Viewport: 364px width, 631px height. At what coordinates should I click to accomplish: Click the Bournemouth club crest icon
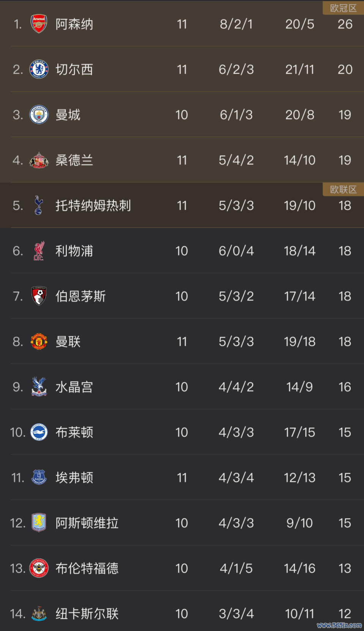[39, 296]
